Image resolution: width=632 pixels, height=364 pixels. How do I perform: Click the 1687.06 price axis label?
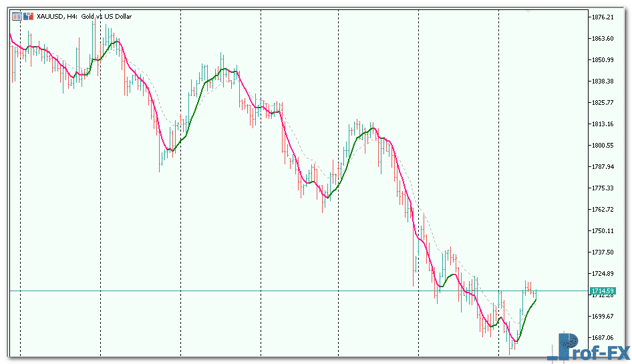(602, 338)
